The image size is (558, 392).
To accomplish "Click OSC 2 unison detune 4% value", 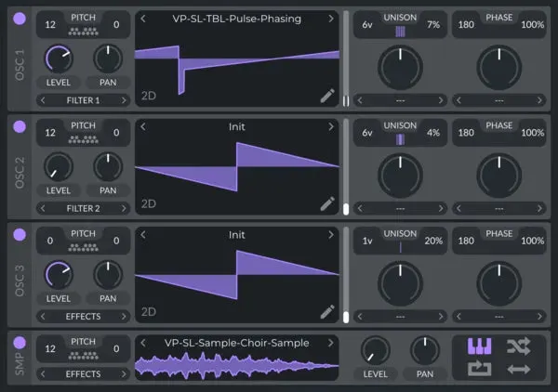I will pos(433,133).
